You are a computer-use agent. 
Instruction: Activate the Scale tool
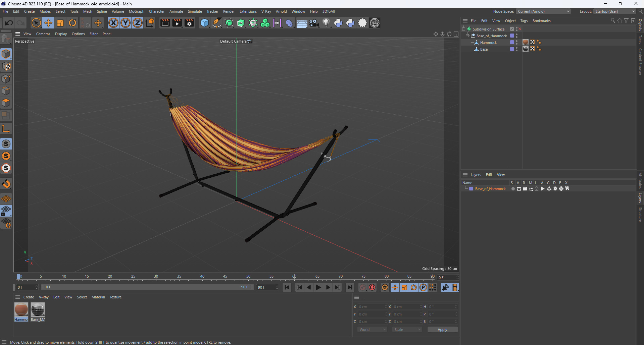60,23
